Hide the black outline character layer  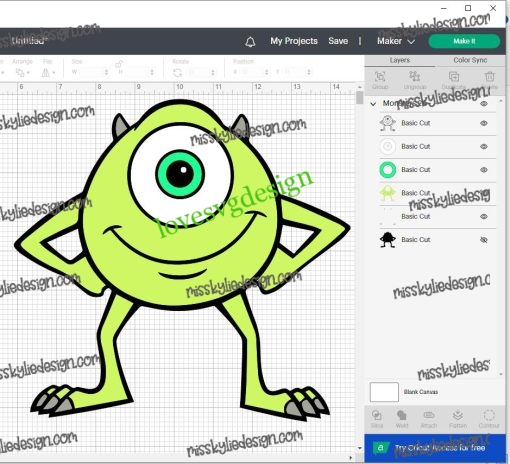tap(484, 123)
